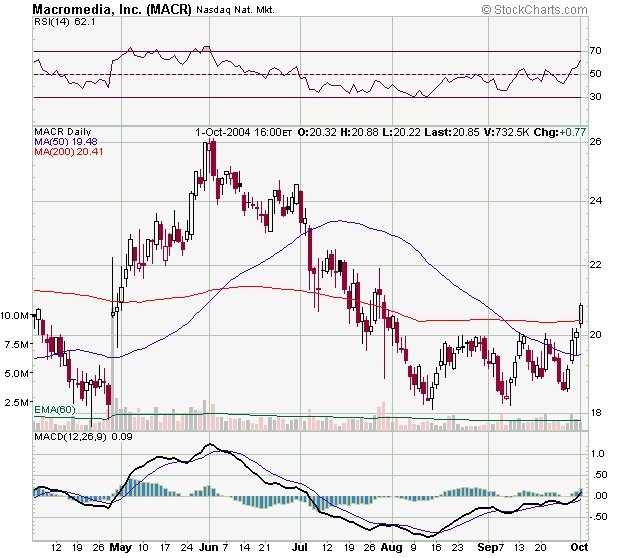Click the volume axis label '10.0M'
The height and width of the screenshot is (558, 620).
click(14, 316)
